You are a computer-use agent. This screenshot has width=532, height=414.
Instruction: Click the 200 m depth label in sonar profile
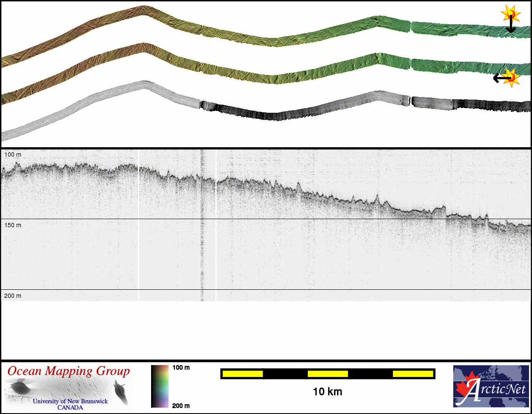13,296
